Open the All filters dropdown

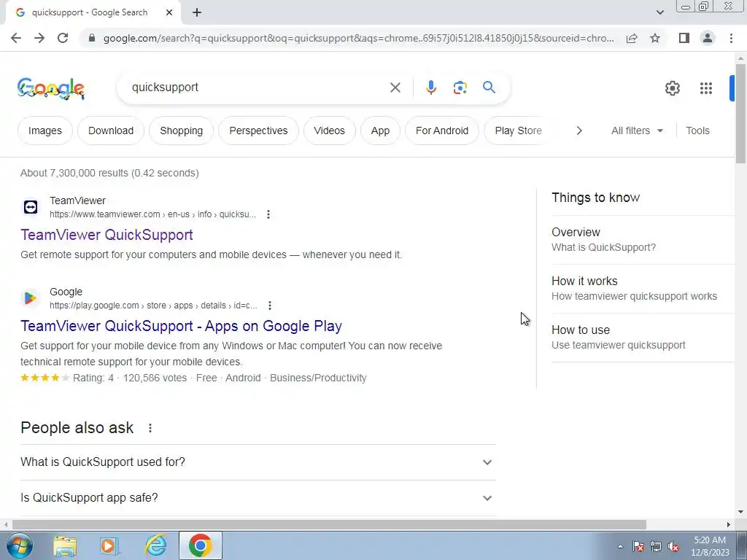point(637,131)
